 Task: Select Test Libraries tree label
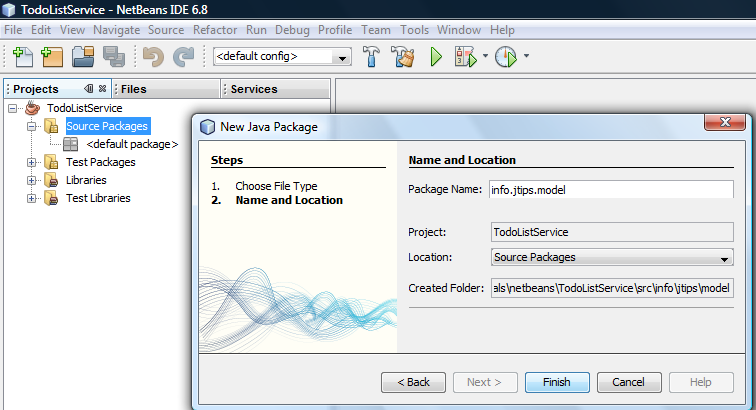[98, 198]
